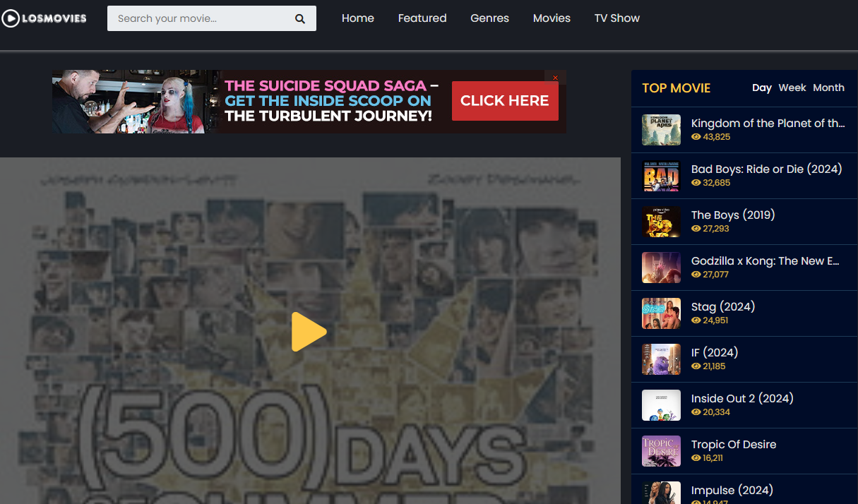Click the search magnifier icon
The width and height of the screenshot is (858, 504).
click(x=300, y=19)
